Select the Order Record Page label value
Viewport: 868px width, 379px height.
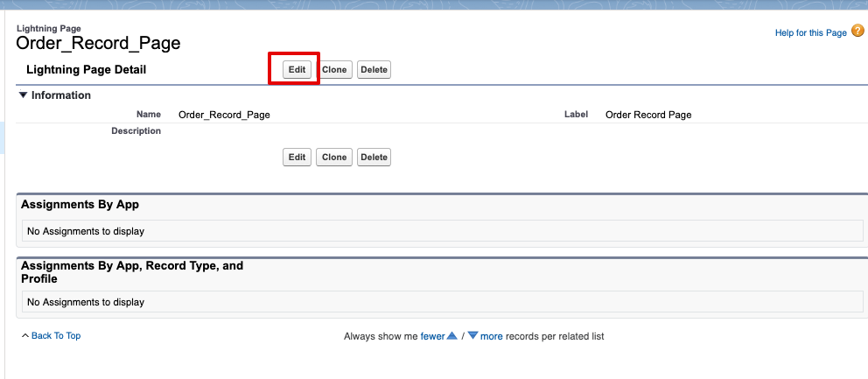tap(648, 116)
